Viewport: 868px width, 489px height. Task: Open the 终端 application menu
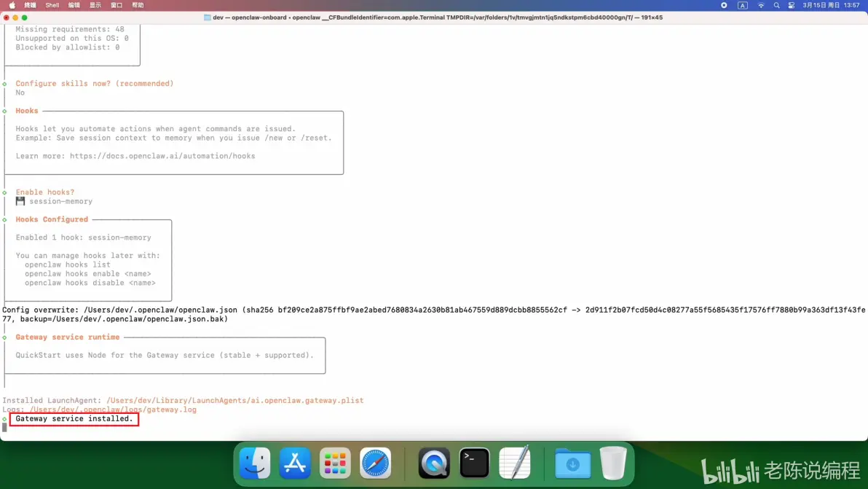pyautogui.click(x=30, y=5)
